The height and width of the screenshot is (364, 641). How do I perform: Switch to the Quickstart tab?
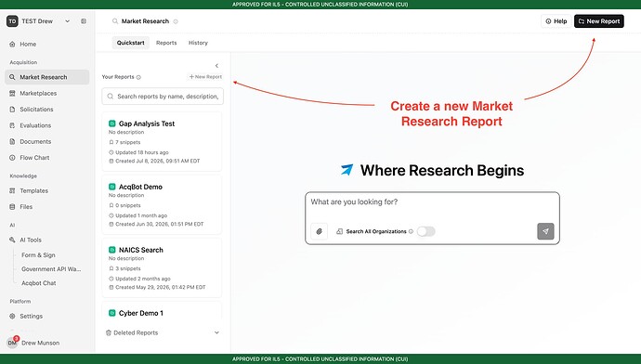click(x=130, y=43)
